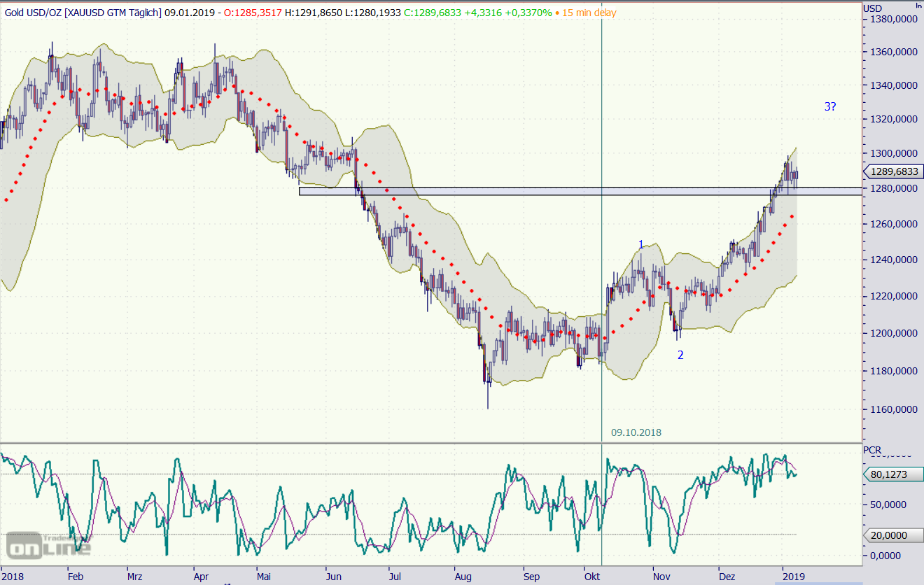The width and height of the screenshot is (924, 585).
Task: Click the 2019 label on the time axis
Action: tap(793, 577)
